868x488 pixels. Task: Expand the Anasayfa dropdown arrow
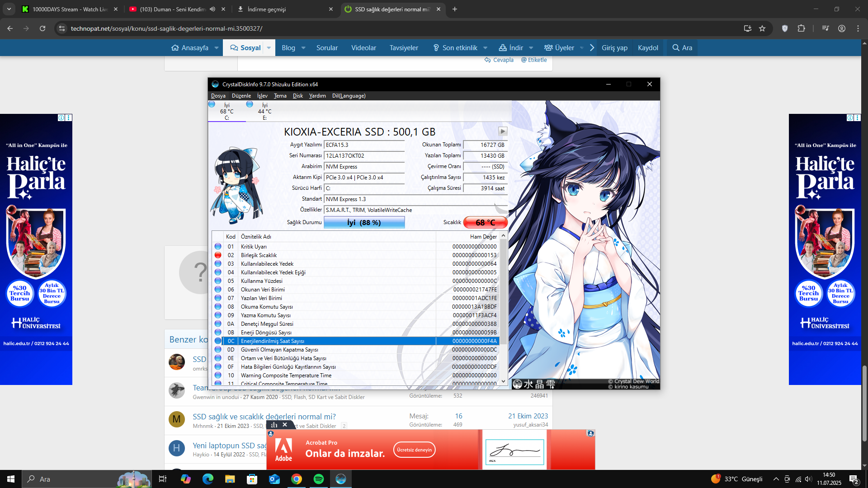point(217,48)
